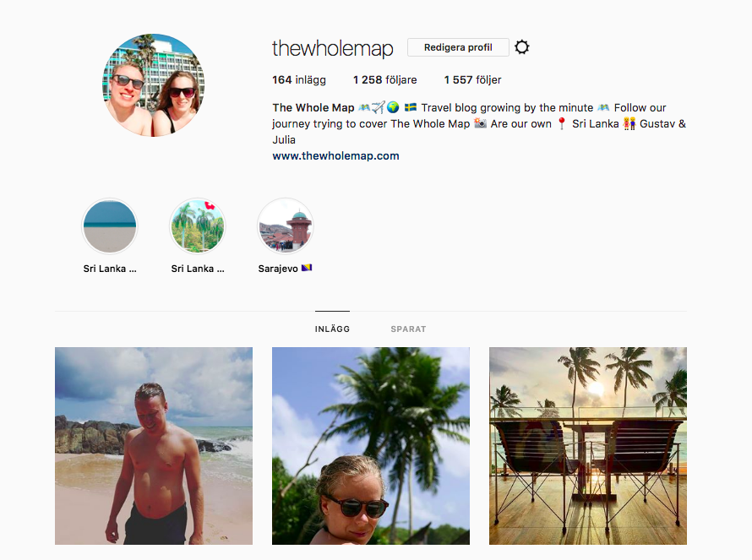Switch to the SPARAT tab

[408, 329]
